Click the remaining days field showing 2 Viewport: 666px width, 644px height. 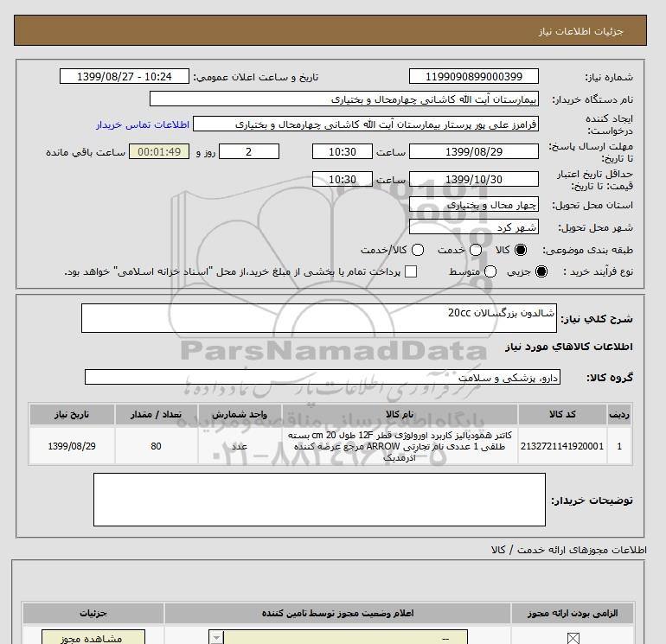pos(249,151)
